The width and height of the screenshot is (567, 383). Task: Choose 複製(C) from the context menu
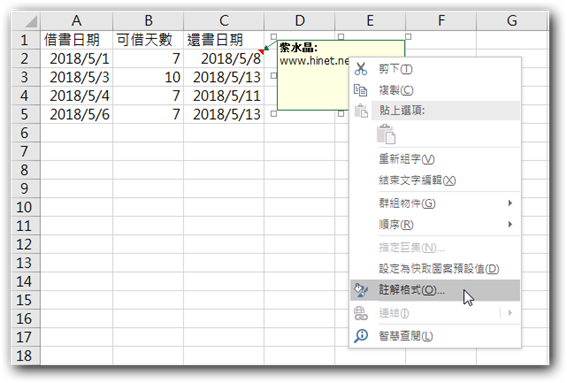(435, 90)
